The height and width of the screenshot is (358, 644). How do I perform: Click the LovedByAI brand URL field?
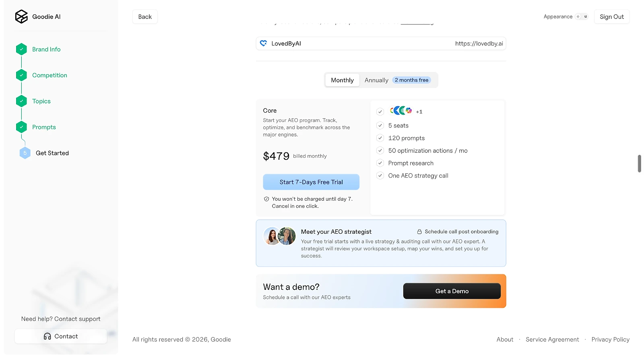coord(381,43)
